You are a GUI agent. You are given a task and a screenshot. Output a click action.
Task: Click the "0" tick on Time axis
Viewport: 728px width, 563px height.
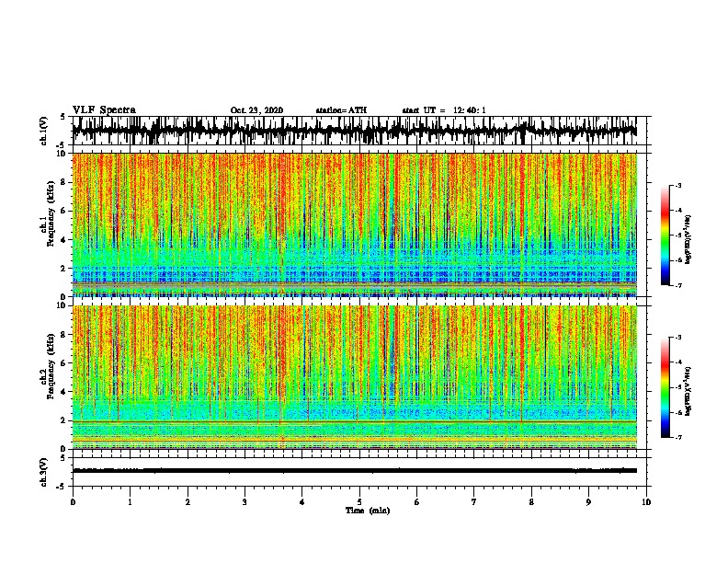coord(73,502)
